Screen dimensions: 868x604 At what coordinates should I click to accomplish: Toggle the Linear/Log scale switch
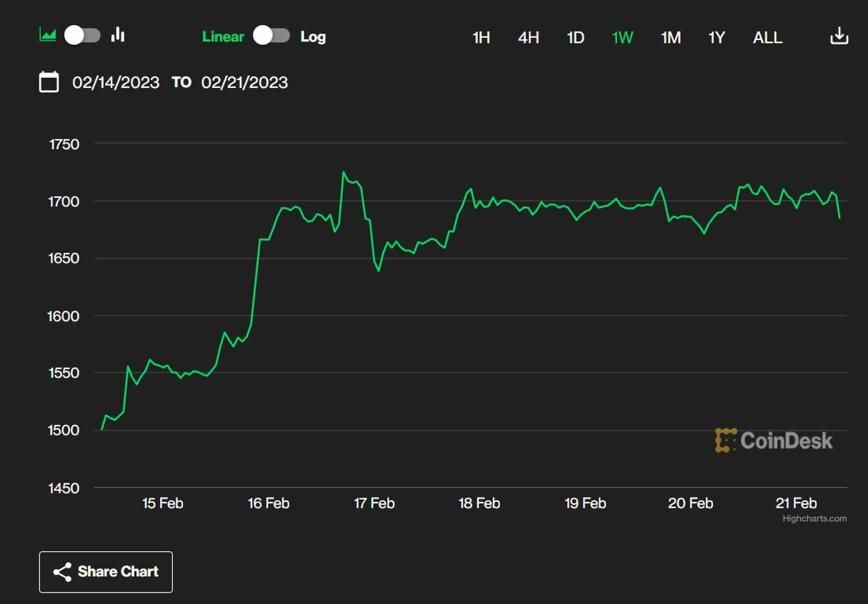tap(271, 36)
